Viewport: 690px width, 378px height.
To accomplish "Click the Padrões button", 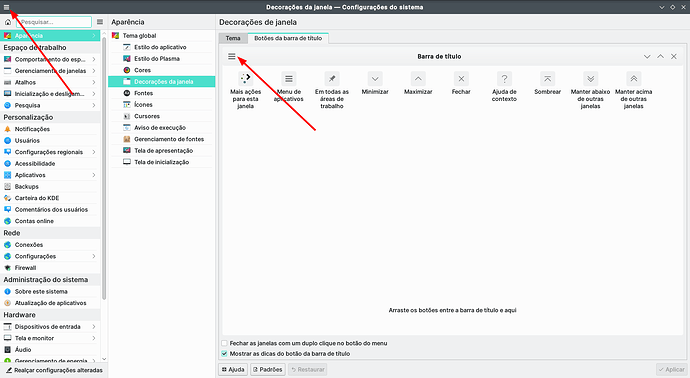I will tap(268, 370).
